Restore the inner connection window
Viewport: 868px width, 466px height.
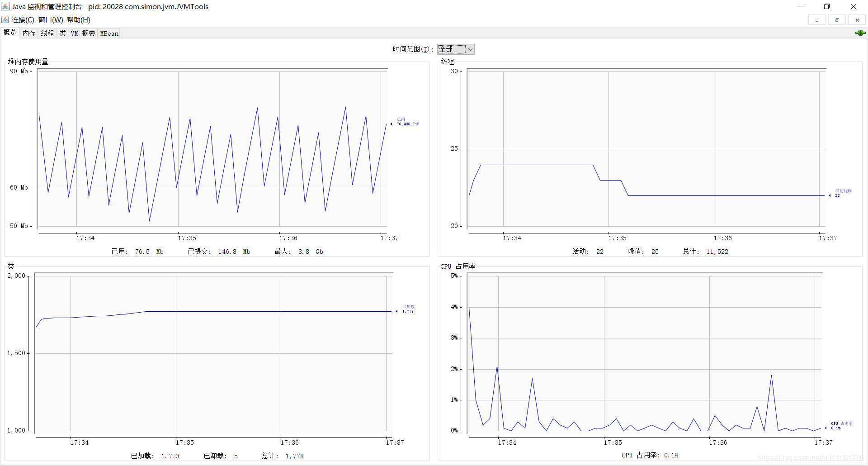tap(837, 20)
